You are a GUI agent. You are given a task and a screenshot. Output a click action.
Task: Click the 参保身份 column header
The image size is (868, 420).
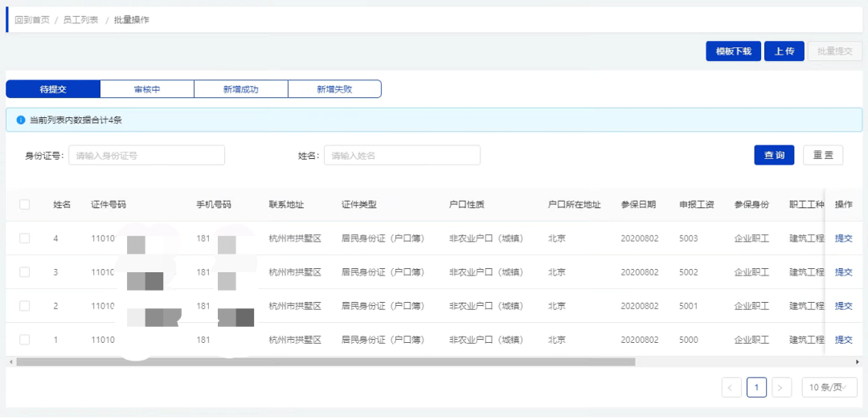tap(751, 205)
